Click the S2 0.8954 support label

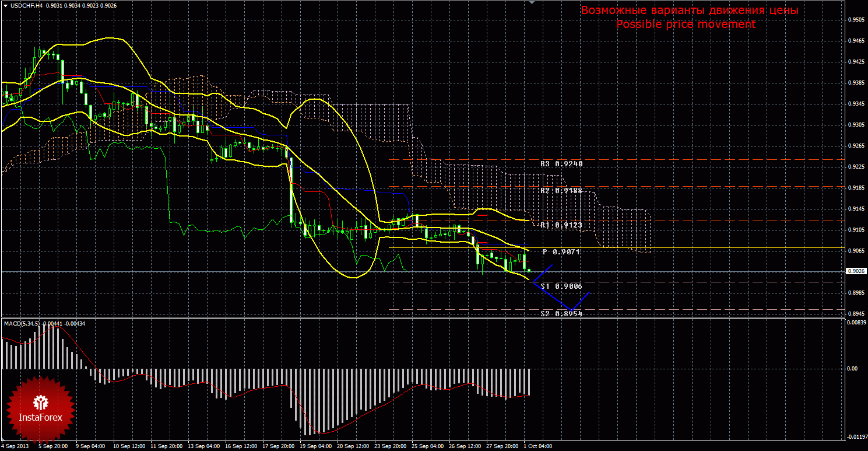coord(561,313)
